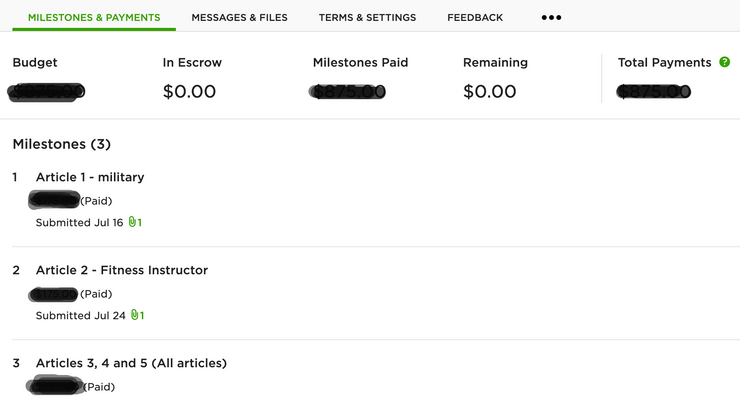The image size is (740, 406).
Task: Open the three-dots more options menu
Action: point(551,17)
